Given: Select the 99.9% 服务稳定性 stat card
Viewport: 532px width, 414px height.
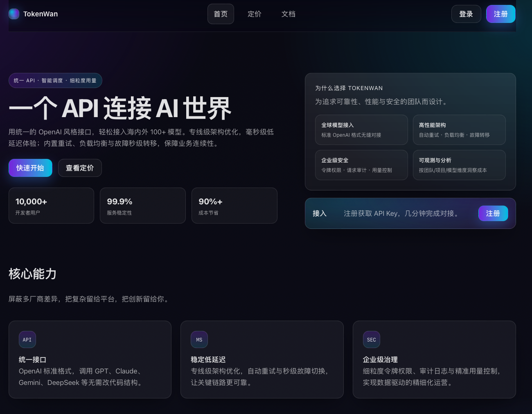Looking at the screenshot, I should point(143,206).
